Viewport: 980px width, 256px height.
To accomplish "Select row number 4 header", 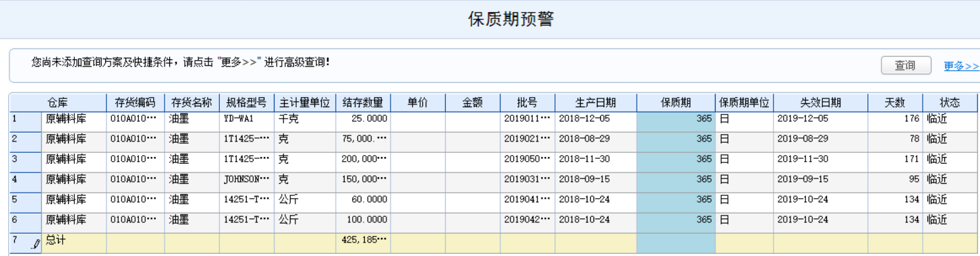I will (25, 183).
